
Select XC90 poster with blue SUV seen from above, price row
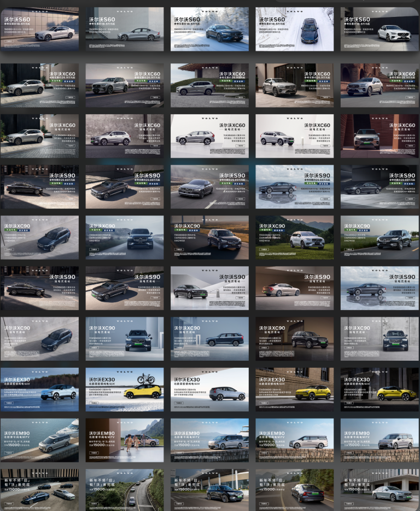[39, 237]
